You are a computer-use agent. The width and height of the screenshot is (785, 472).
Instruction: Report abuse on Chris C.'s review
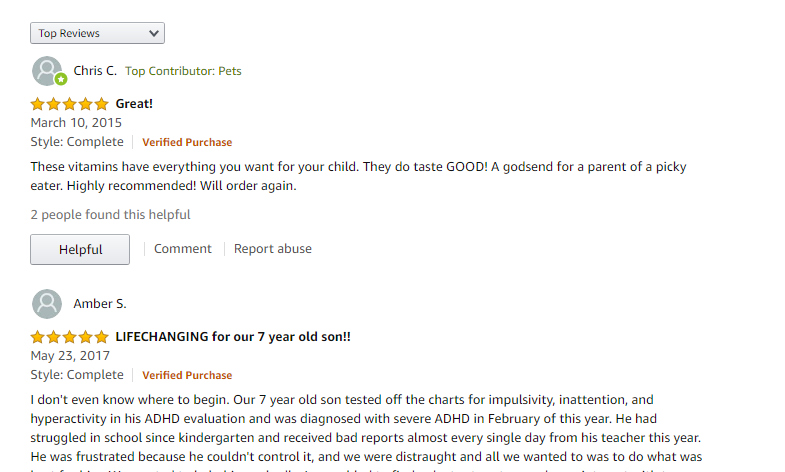pyautogui.click(x=273, y=249)
